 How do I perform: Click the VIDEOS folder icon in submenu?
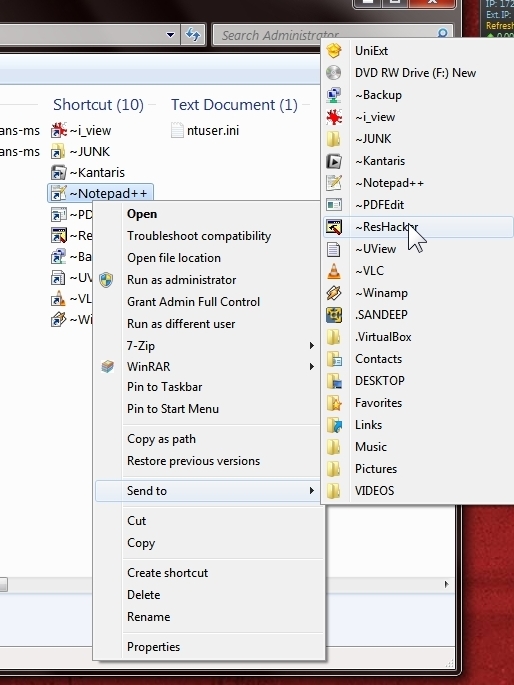click(334, 491)
